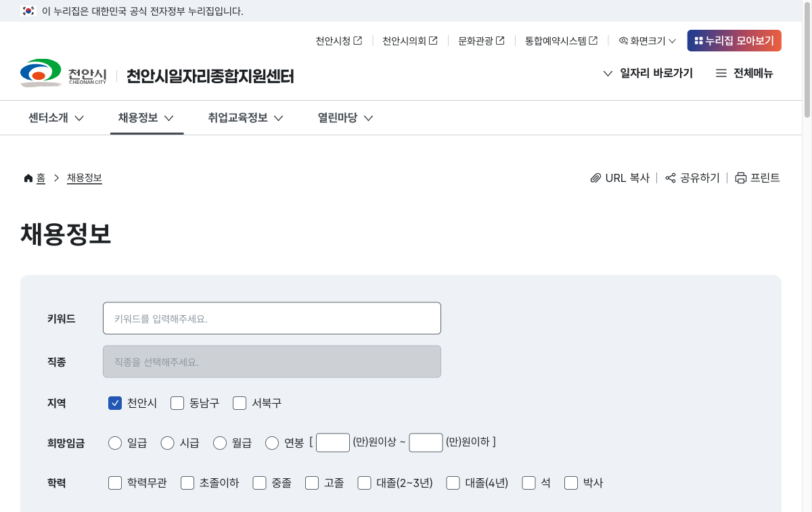Image resolution: width=812 pixels, height=512 pixels.
Task: Open the 문화관광 link
Action: point(481,41)
